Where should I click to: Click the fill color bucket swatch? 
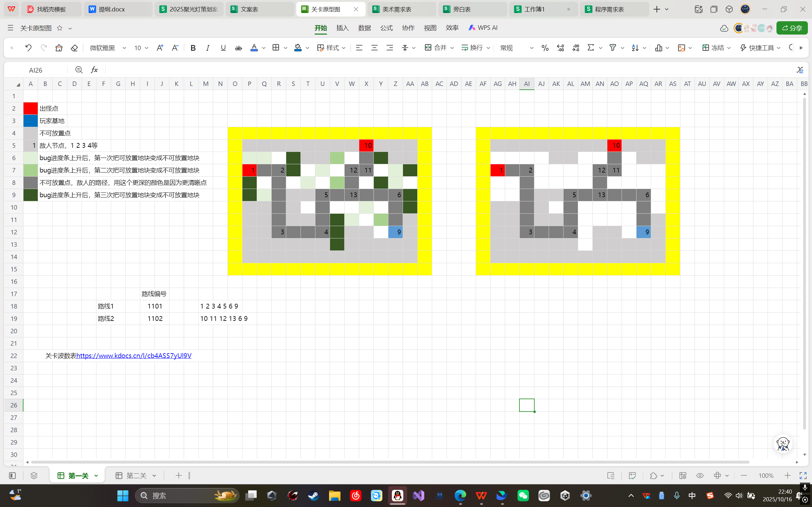pyautogui.click(x=298, y=48)
